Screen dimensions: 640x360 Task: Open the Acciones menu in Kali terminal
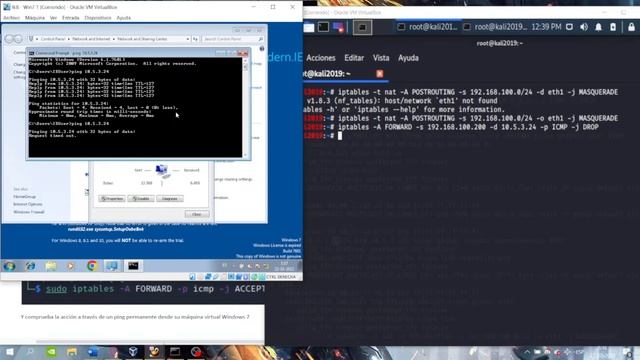tap(321, 58)
